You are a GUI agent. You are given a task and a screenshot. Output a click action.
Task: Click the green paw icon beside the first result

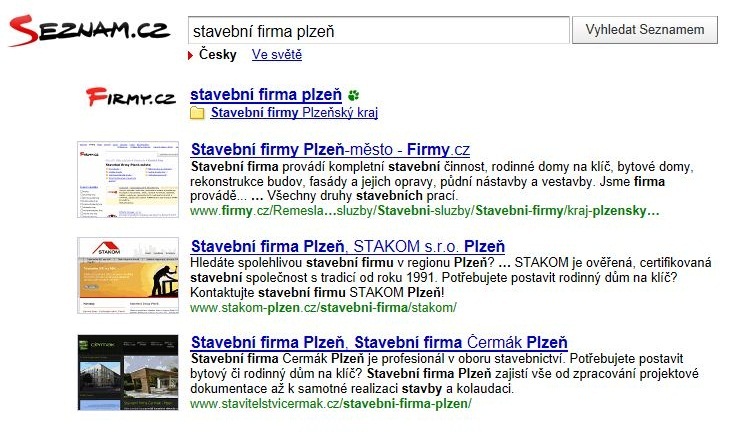click(x=354, y=95)
